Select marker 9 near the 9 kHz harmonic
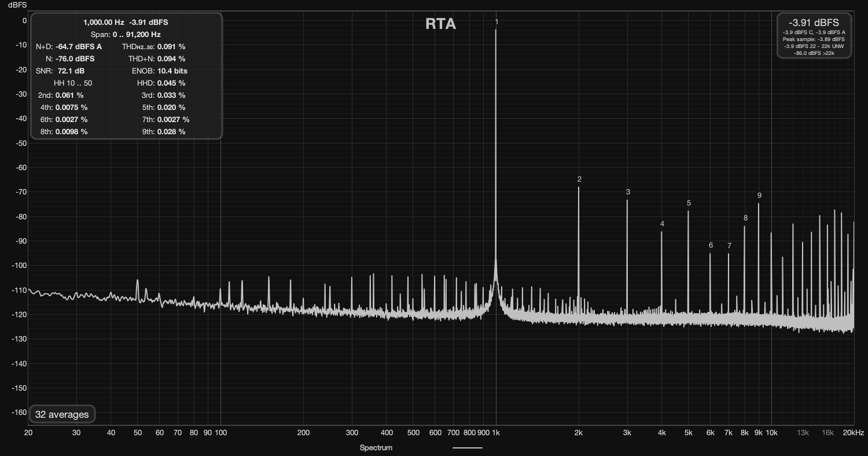This screenshot has height=456, width=868. [759, 196]
